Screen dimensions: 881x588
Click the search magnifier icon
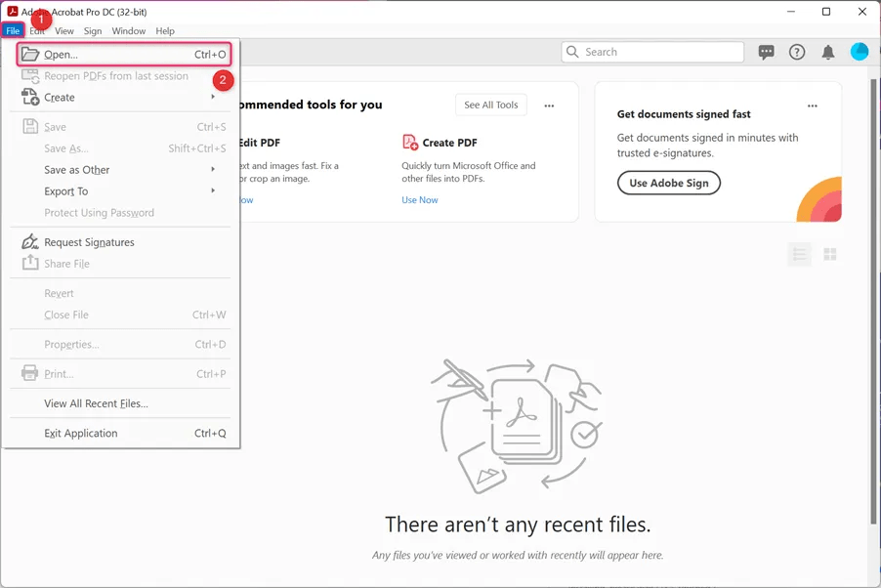click(x=572, y=52)
